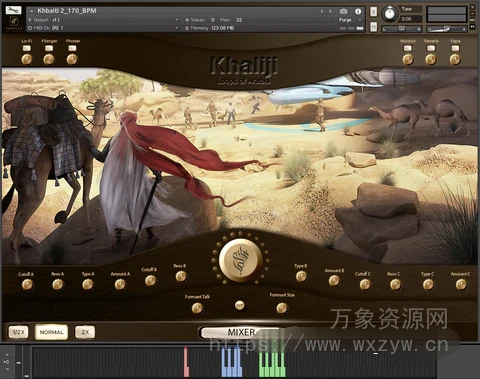The image size is (480, 379).
Task: Toggle the Phaser effect switch
Action: tap(72, 48)
